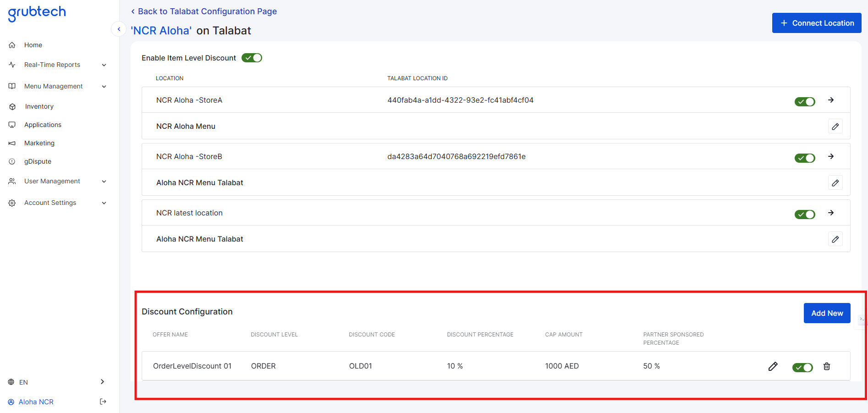Click the NCR Aloha -StoreA location name

point(189,100)
